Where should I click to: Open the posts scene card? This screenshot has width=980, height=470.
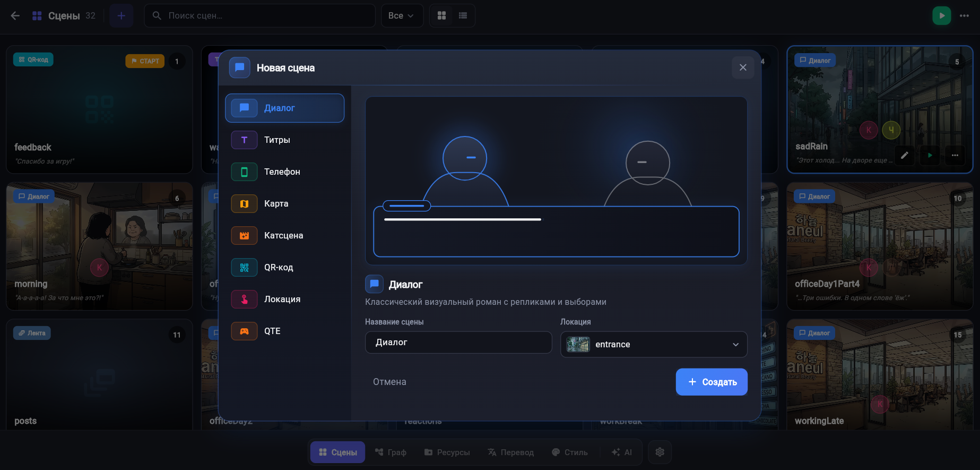point(99,374)
